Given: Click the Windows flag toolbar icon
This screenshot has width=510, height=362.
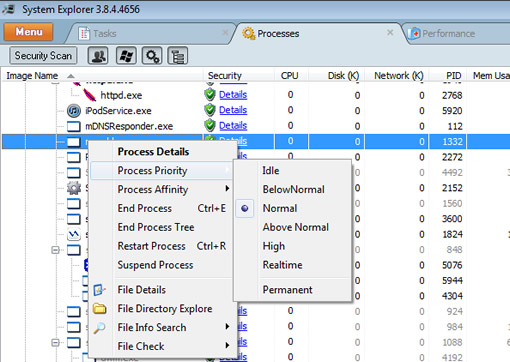Looking at the screenshot, I should (x=126, y=56).
